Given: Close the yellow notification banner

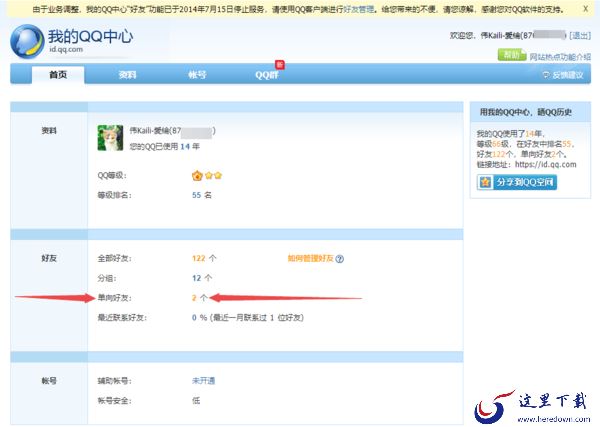Looking at the screenshot, I should coord(585,9).
